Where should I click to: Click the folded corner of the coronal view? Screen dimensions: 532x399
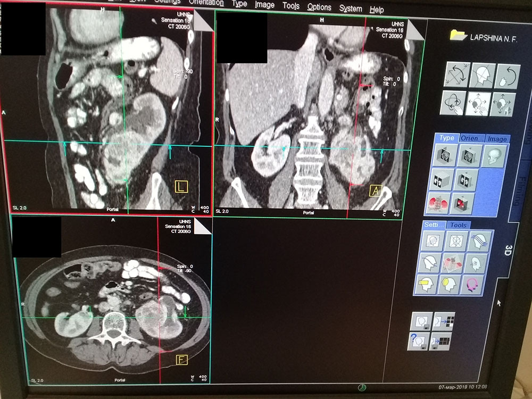[416, 31]
